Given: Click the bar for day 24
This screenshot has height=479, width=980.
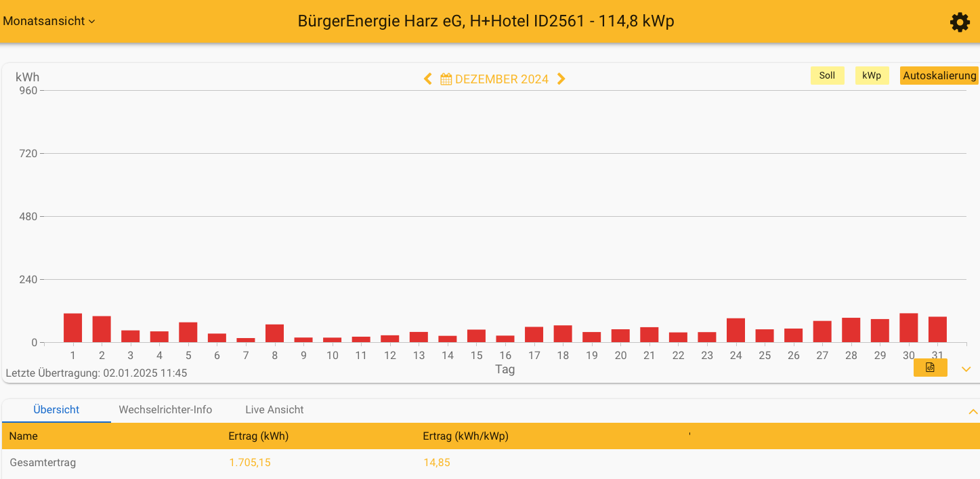Looking at the screenshot, I should 736,329.
